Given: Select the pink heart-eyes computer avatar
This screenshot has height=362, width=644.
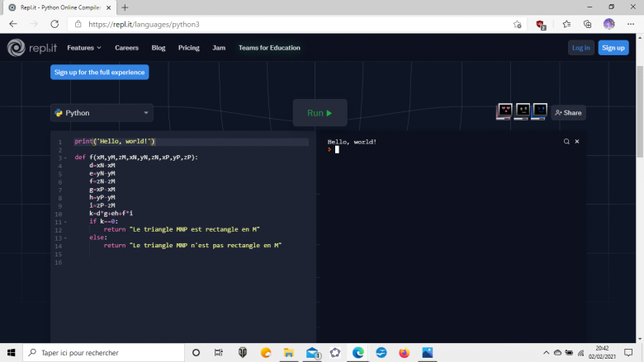Looking at the screenshot, I should click(x=504, y=111).
